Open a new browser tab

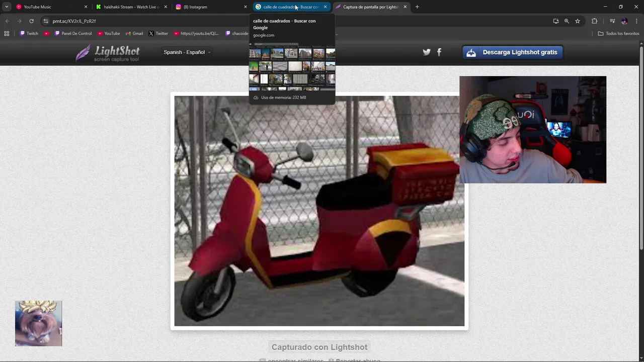click(417, 7)
